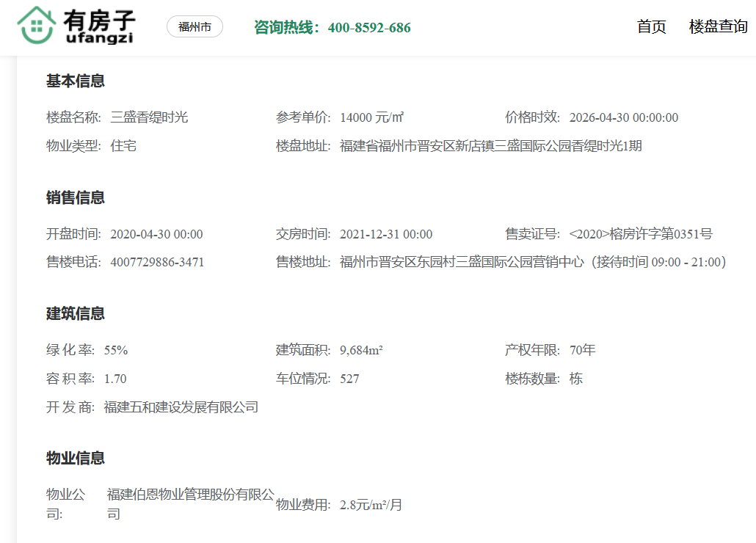
Task: Click the 有房子 ufangzi logo text
Action: [x=99, y=26]
